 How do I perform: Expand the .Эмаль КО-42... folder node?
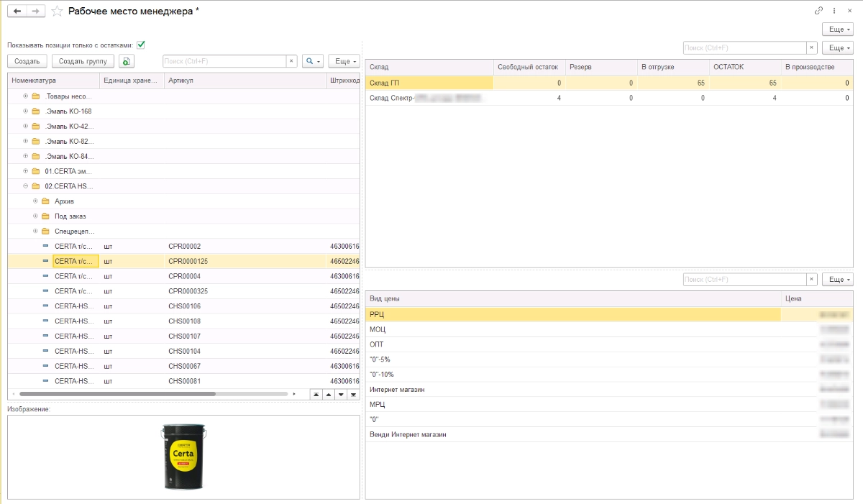pos(26,127)
